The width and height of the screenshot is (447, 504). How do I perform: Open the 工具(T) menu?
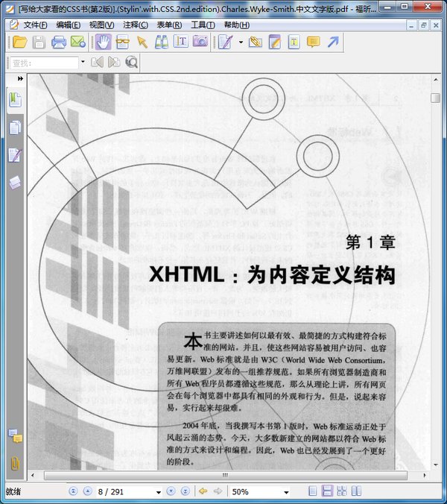pos(203,25)
